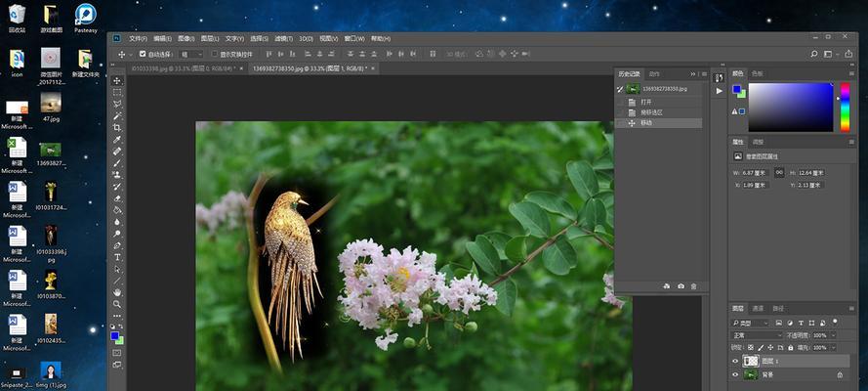Click the Y position input field
The height and width of the screenshot is (391, 868).
pos(811,185)
